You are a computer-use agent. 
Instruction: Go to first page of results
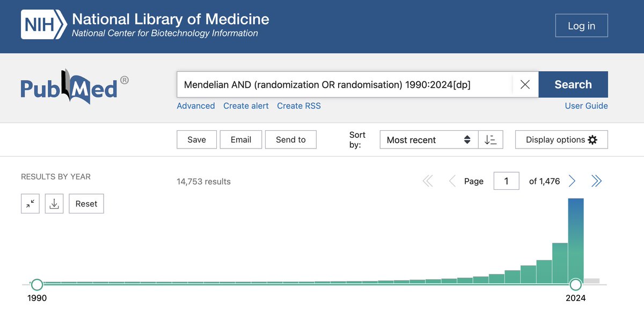428,181
